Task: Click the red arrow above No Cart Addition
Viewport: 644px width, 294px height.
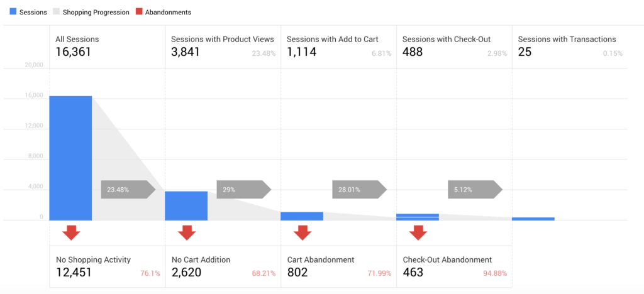Action: [187, 233]
